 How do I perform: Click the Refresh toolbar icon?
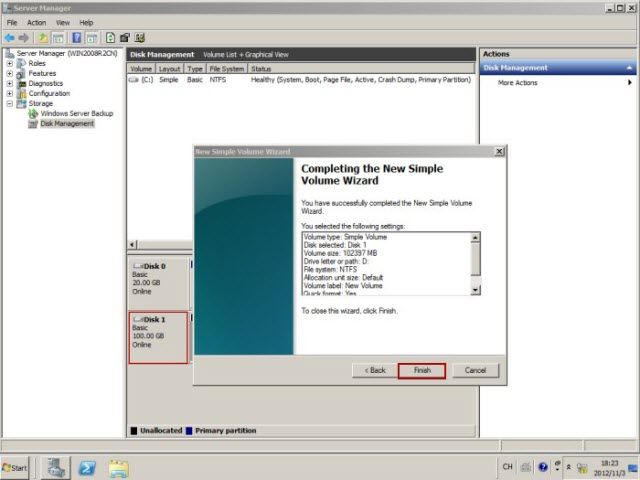(x=110, y=38)
